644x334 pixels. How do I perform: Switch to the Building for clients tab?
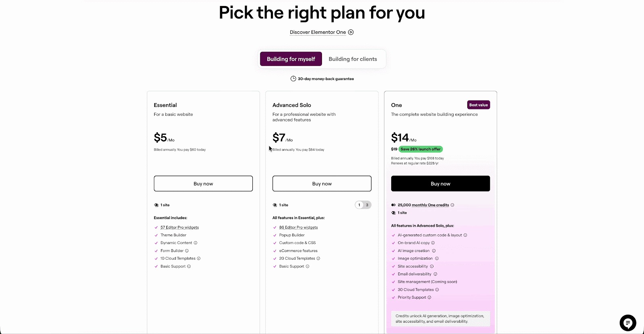(x=352, y=59)
